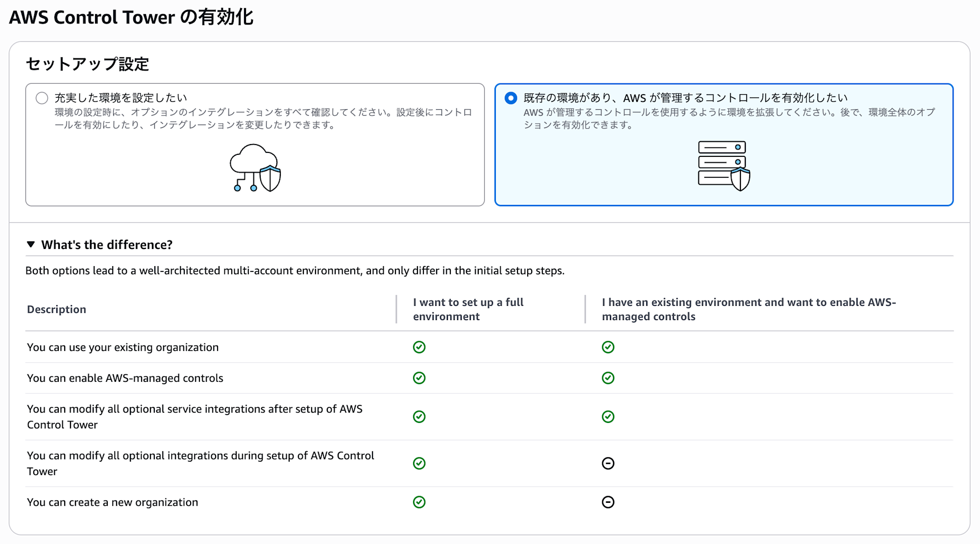Click the left option card for full environment setup
This screenshot has width=980, height=544.
point(254,144)
